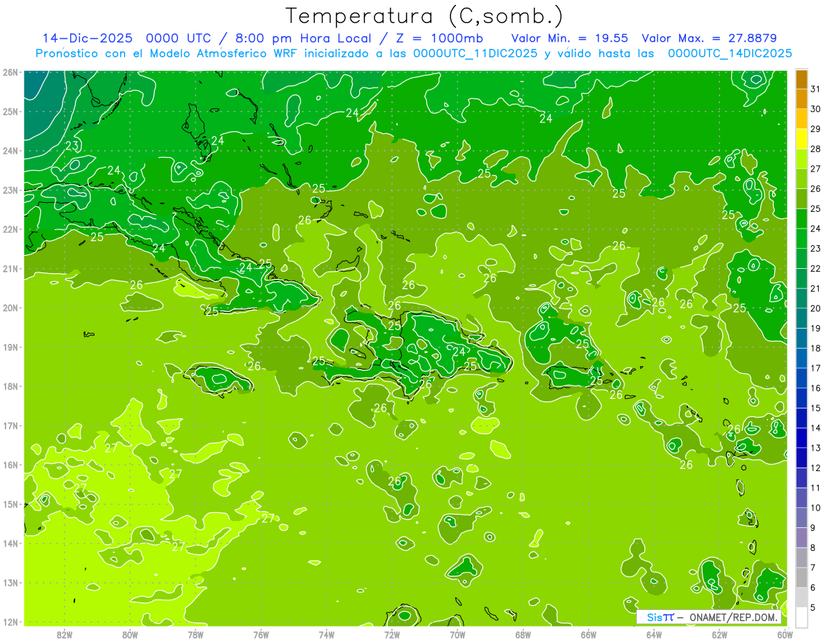Click the 13N latitude axis label
This screenshot has width=834, height=644.
[x=10, y=583]
